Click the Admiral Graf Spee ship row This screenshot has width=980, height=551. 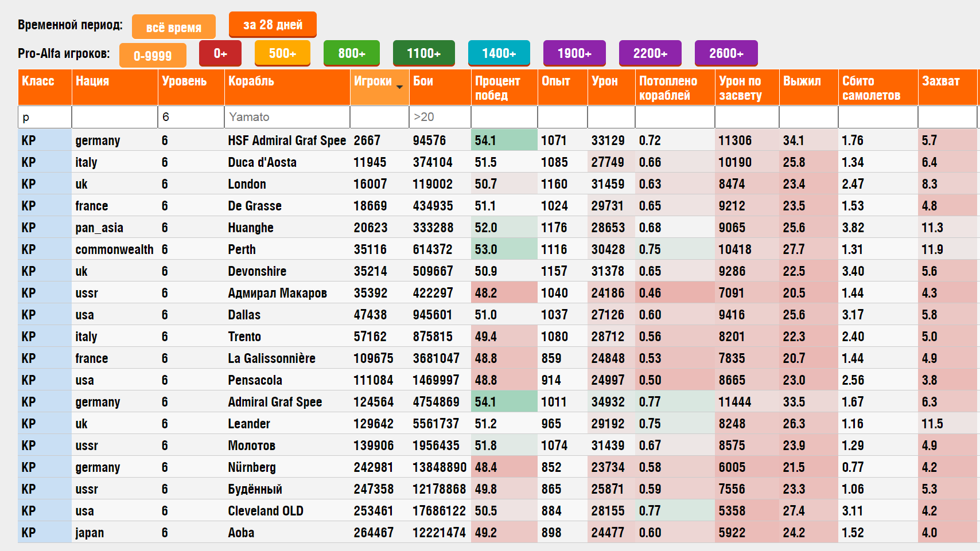pyautogui.click(x=275, y=402)
